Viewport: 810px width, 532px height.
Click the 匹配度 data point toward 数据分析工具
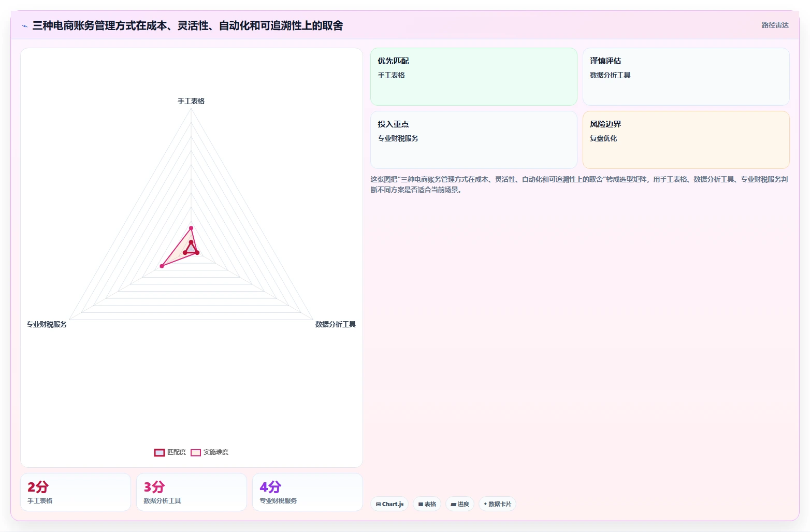pos(197,253)
